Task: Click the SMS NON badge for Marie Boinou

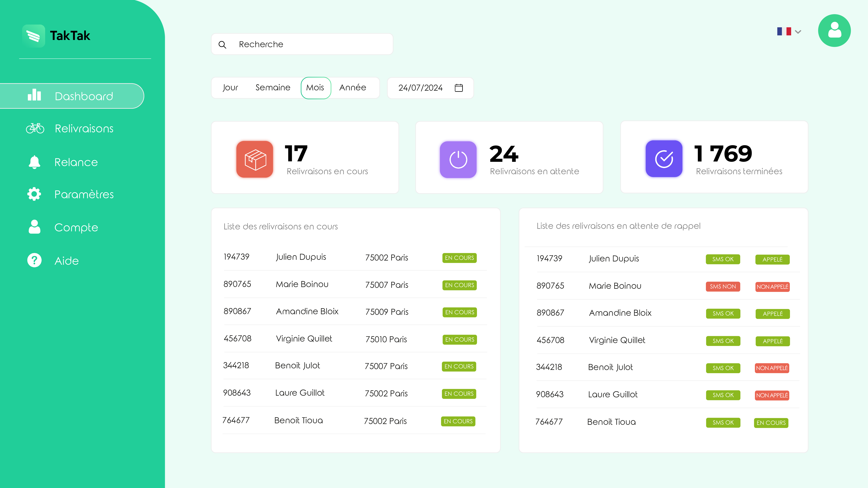Action: click(723, 286)
